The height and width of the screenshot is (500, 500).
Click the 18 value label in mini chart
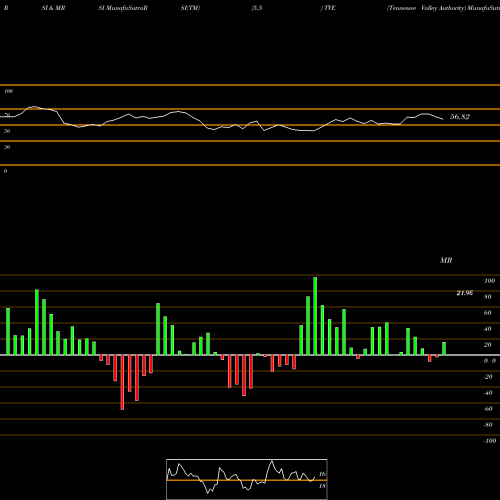coord(322,486)
